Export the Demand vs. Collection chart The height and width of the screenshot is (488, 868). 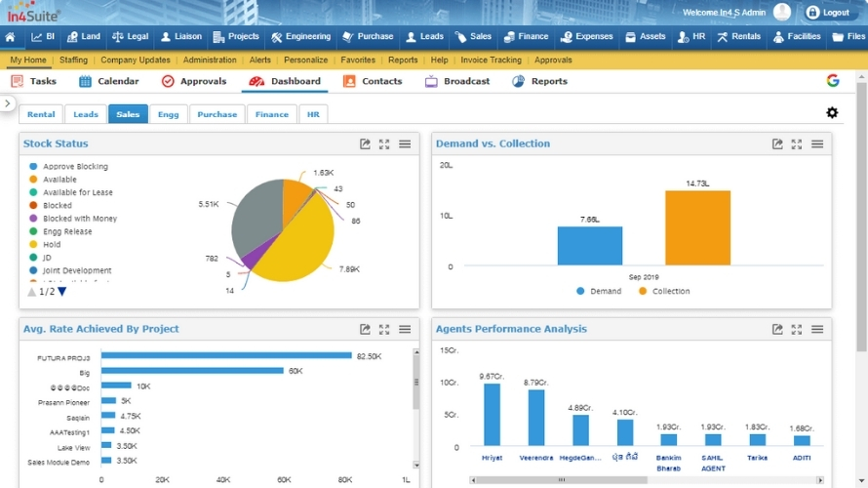[777, 144]
